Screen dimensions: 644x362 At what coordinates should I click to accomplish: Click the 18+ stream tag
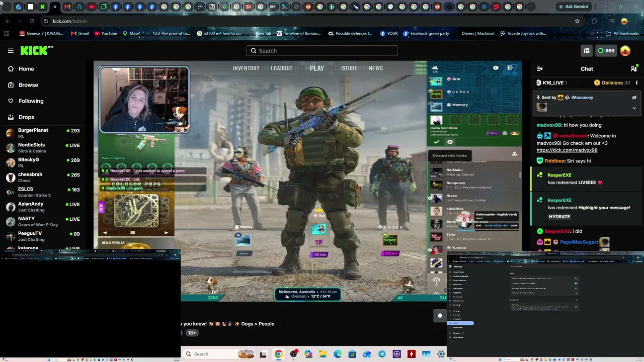click(192, 333)
